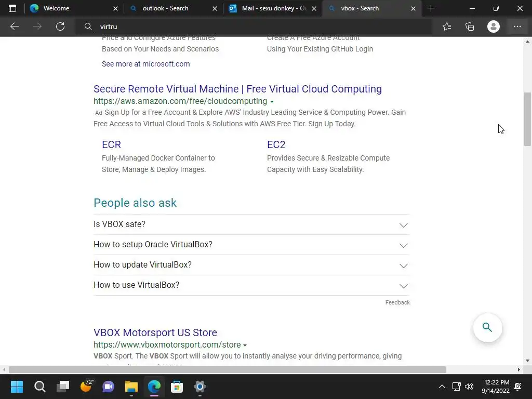Open VBOX Motorsport US Store result
This screenshot has height=399, width=532.
155,332
